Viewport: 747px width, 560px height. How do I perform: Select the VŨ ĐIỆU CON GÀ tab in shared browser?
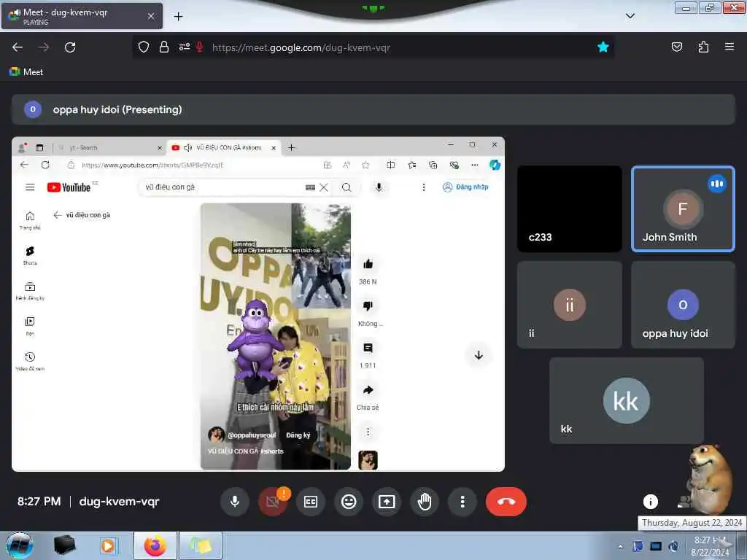[x=224, y=147]
